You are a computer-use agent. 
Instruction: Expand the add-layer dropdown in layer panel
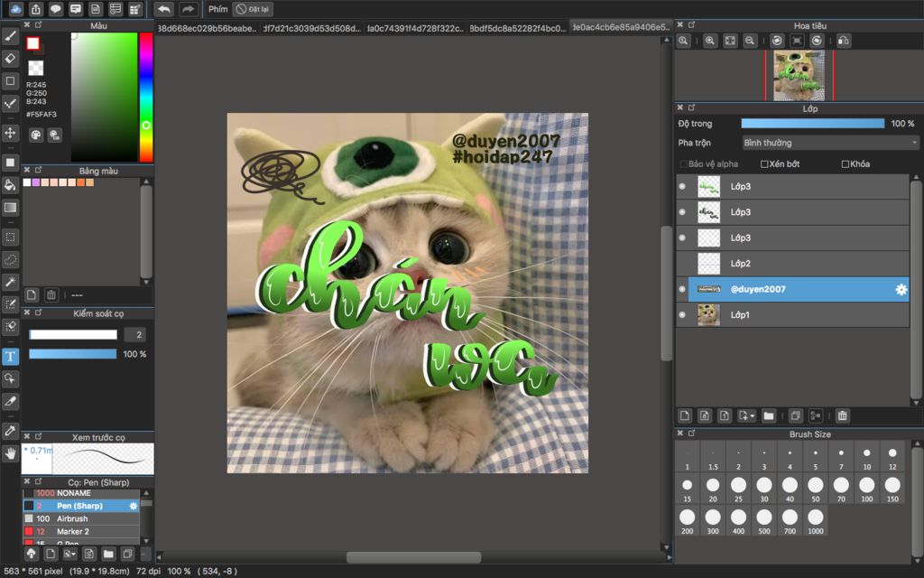tap(746, 415)
